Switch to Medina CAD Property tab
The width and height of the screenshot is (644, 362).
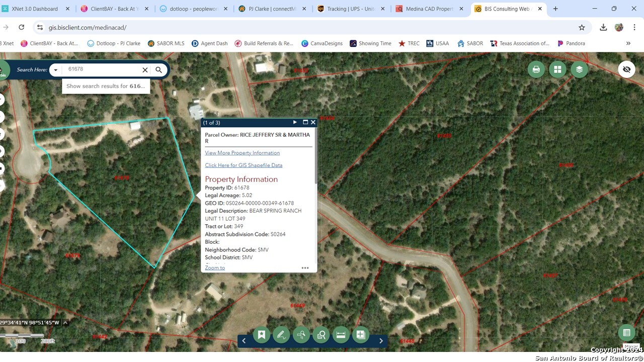point(429,9)
